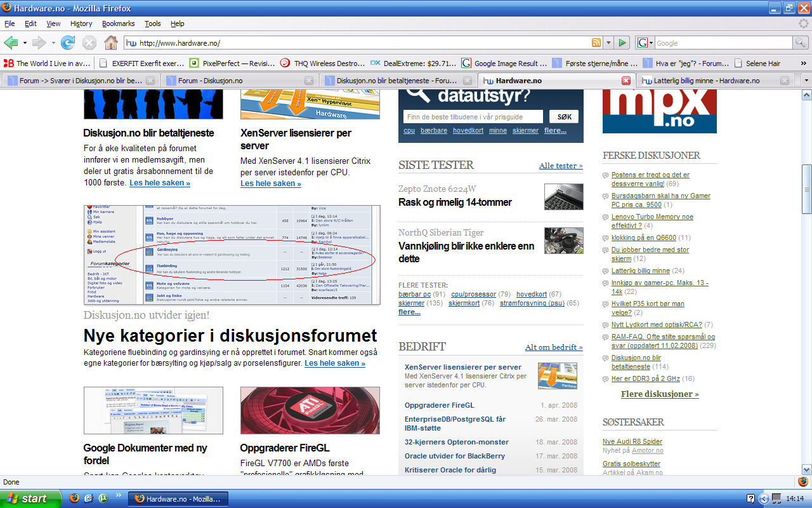
Task: Open the address bar history dropdown
Action: (x=608, y=43)
